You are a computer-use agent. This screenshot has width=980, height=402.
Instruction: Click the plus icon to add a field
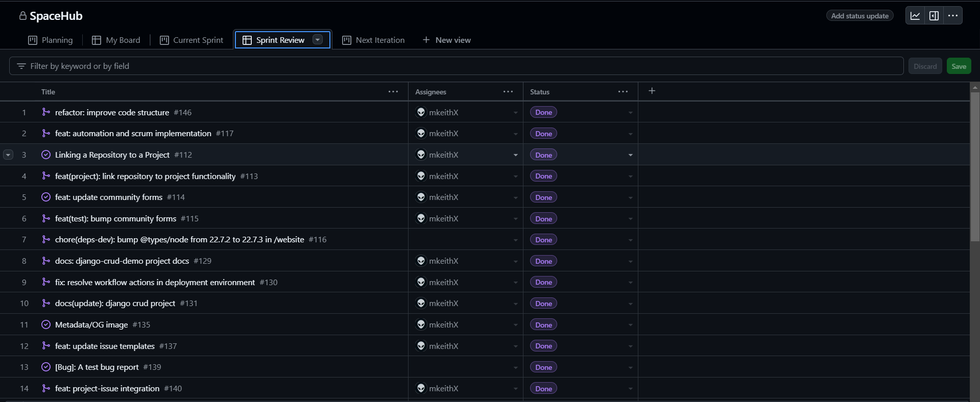(652, 91)
